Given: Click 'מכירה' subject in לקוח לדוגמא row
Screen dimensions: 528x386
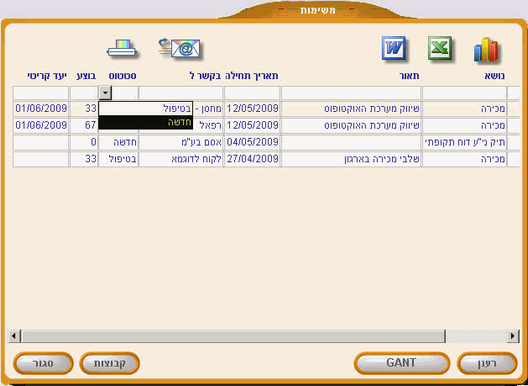Looking at the screenshot, I should (464, 159).
